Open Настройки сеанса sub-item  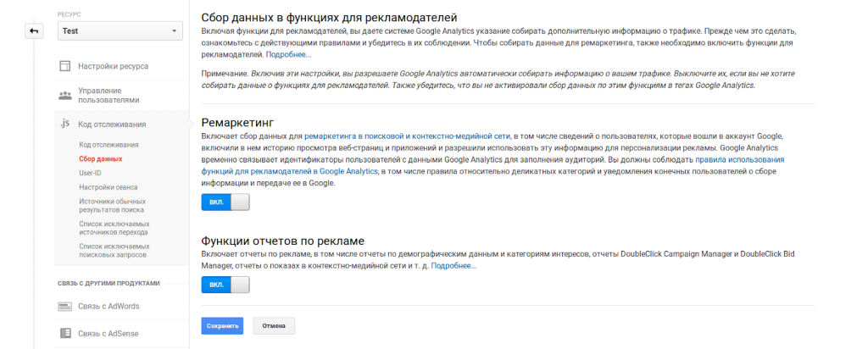(108, 187)
